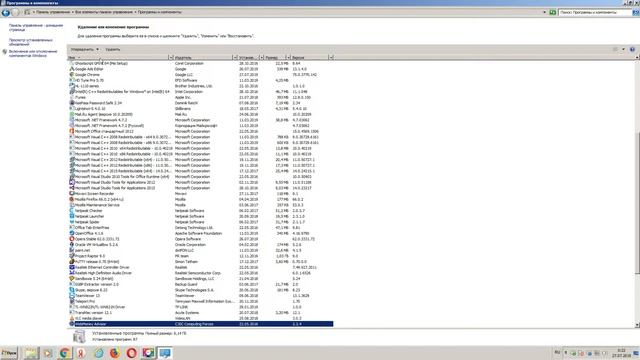Open the Version column filter dropdown
The width and height of the screenshot is (640, 360).
pos(331,58)
